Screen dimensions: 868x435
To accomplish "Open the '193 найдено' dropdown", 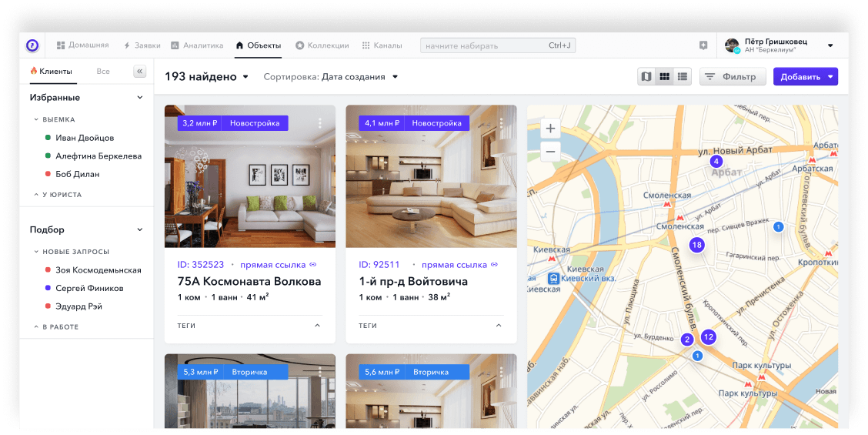I will pyautogui.click(x=206, y=76).
